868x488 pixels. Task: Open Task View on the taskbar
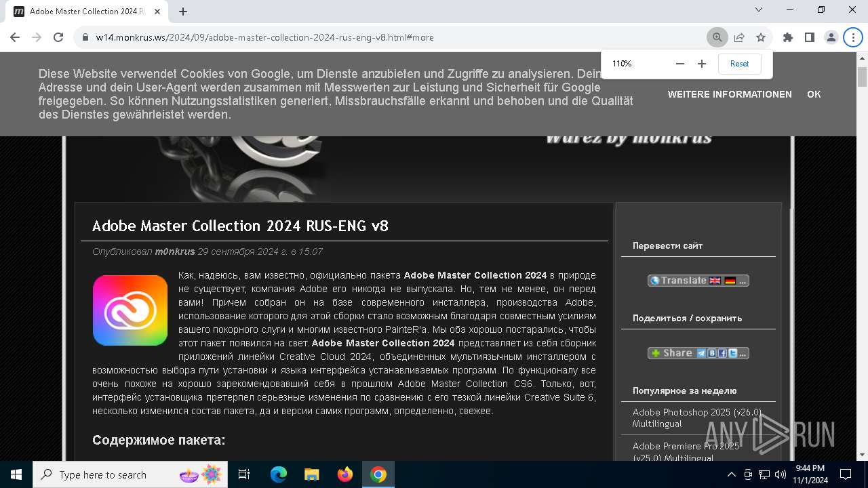[244, 474]
